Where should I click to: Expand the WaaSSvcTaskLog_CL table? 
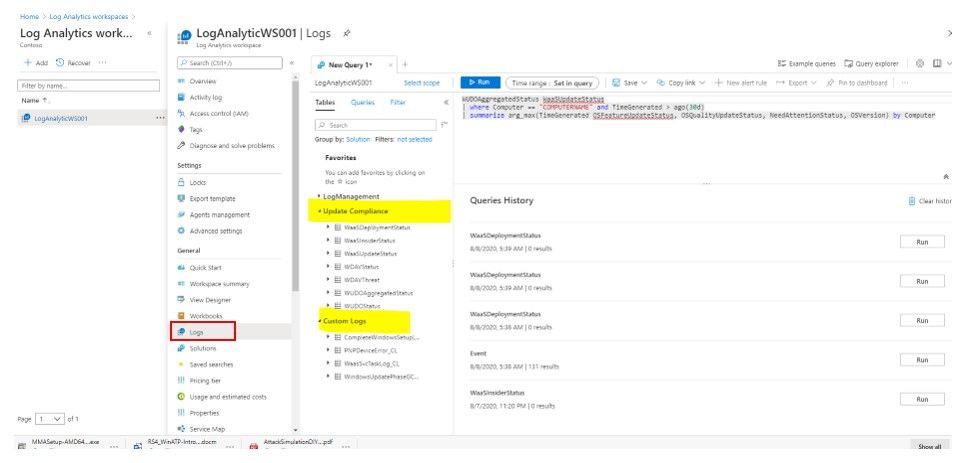[x=328, y=364]
